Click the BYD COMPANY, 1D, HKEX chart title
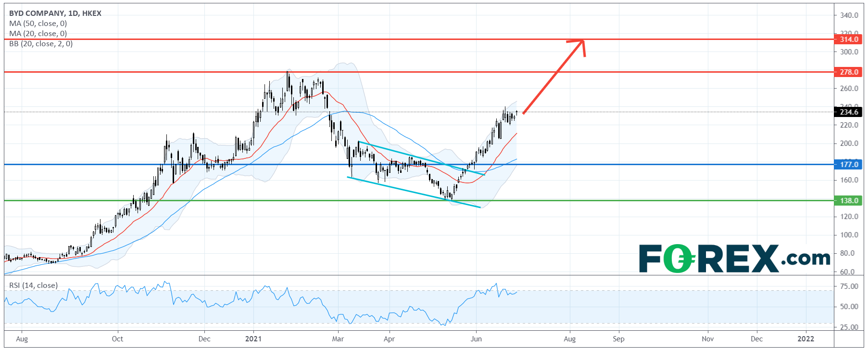 (x=55, y=13)
